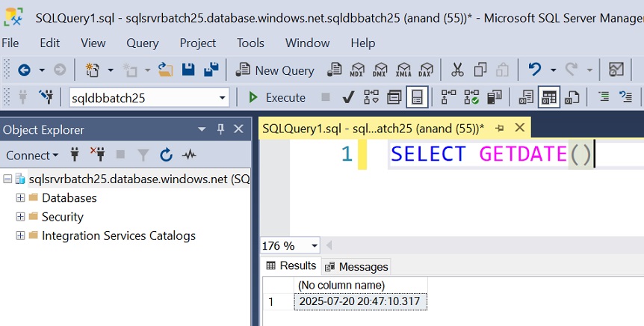Click the Open File folder icon
The image size is (644, 326).
166,70
